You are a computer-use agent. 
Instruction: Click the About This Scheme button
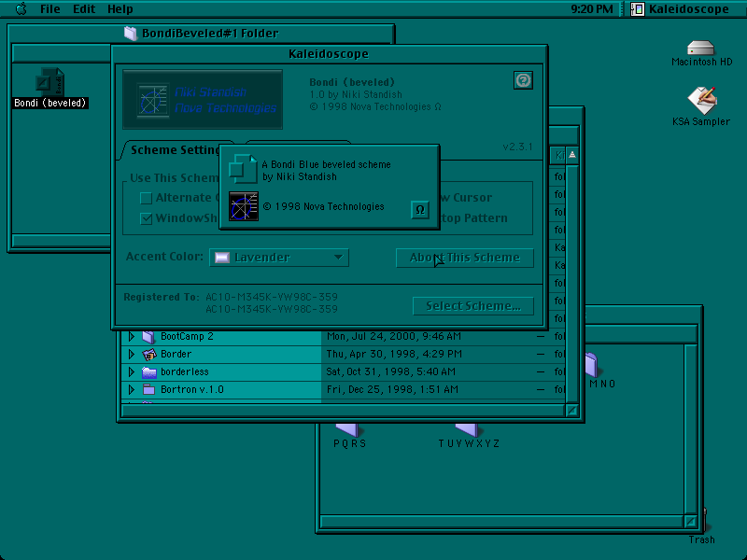464,258
